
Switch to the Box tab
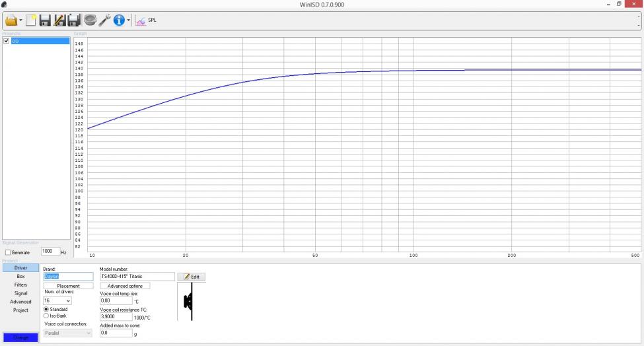point(20,276)
